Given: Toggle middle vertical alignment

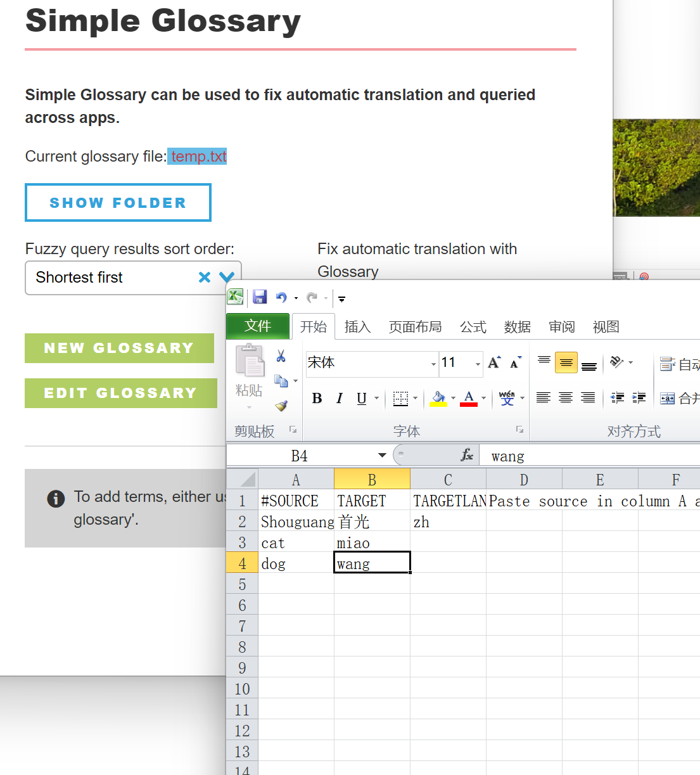Looking at the screenshot, I should point(566,362).
